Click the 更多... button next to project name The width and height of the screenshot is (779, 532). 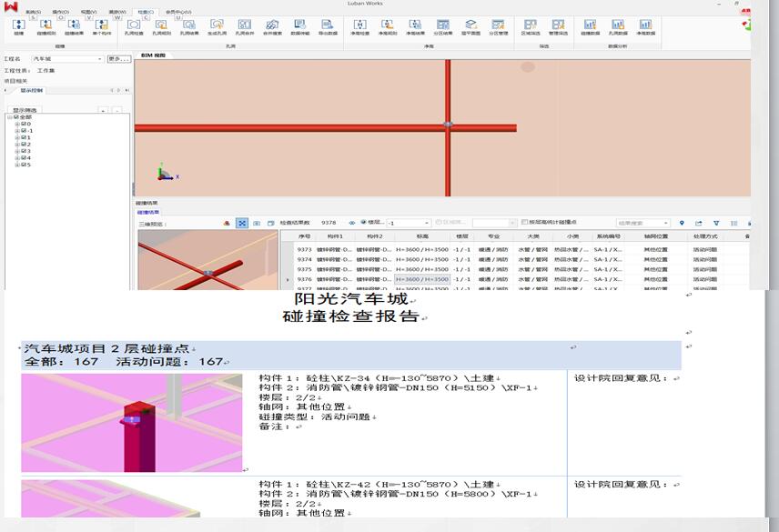(119, 59)
